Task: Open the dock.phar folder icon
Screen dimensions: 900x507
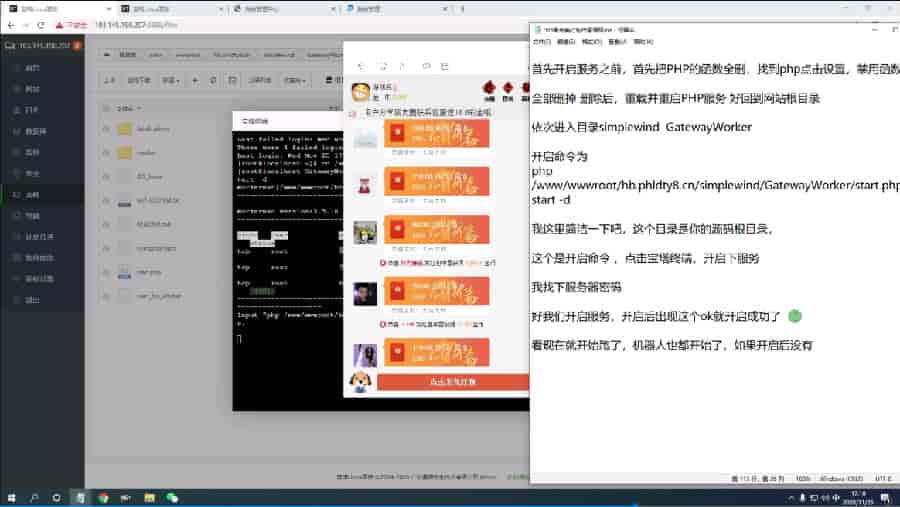Action: coord(124,129)
